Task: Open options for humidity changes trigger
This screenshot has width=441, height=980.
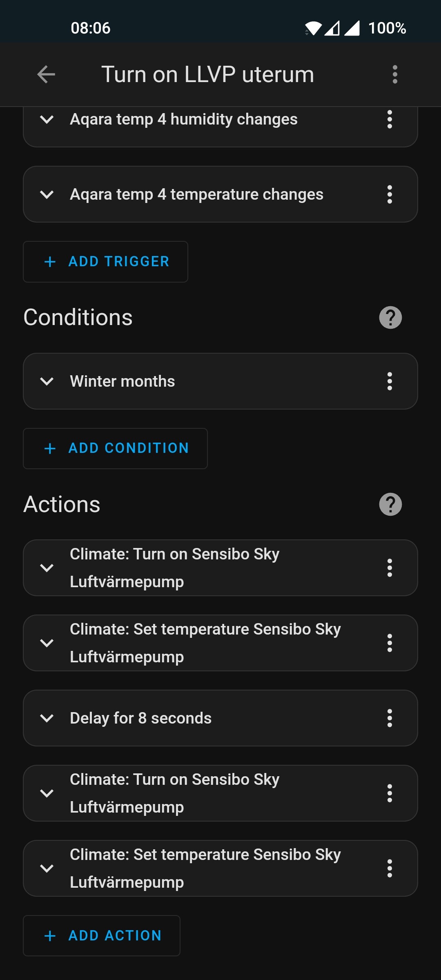Action: [390, 119]
